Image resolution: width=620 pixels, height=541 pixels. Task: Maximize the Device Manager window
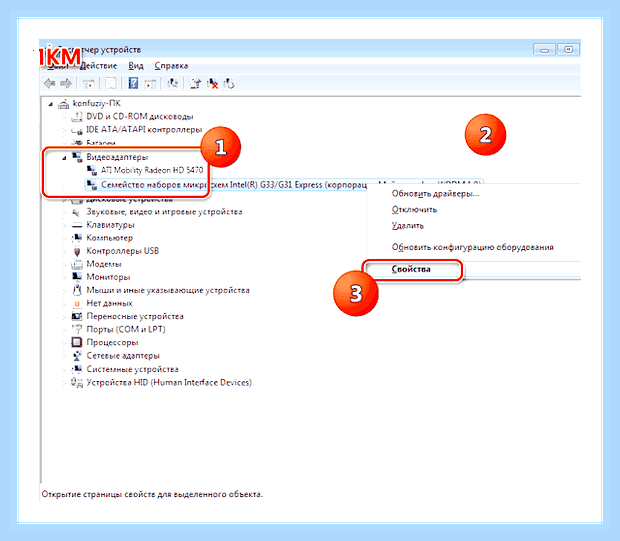pos(568,50)
